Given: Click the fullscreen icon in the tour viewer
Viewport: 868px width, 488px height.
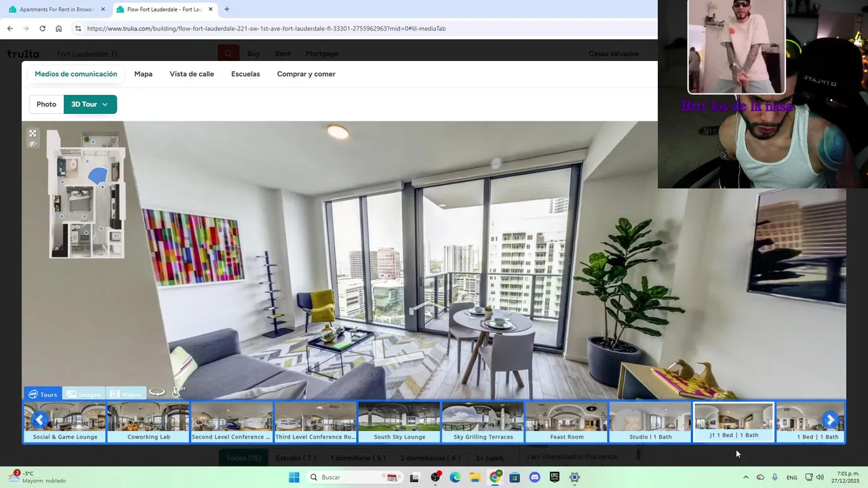Looking at the screenshot, I should click(x=33, y=134).
